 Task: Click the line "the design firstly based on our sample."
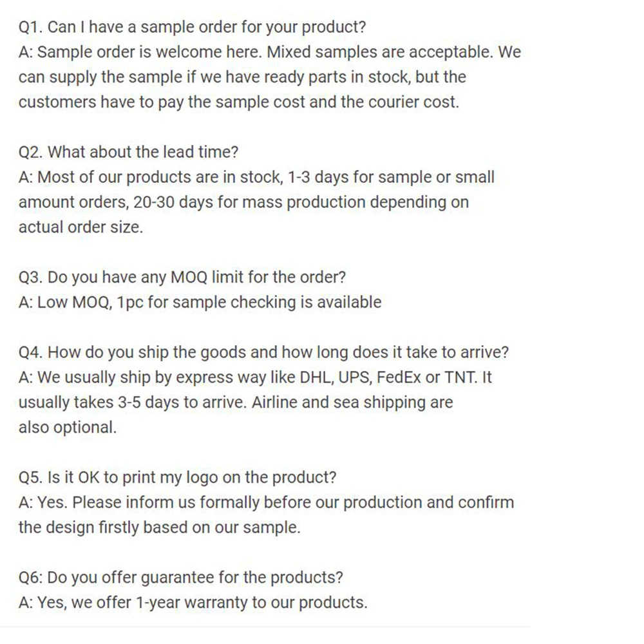coord(159,527)
